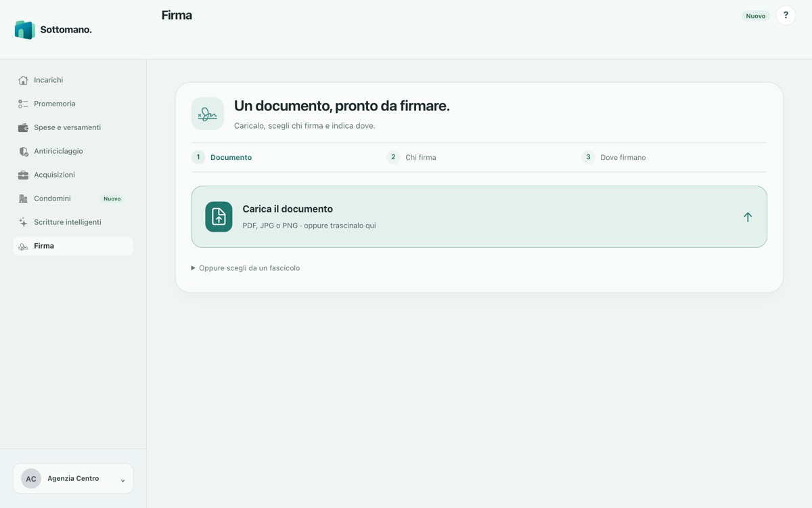Click the AC avatar circle
The image size is (812, 508).
pos(31,479)
